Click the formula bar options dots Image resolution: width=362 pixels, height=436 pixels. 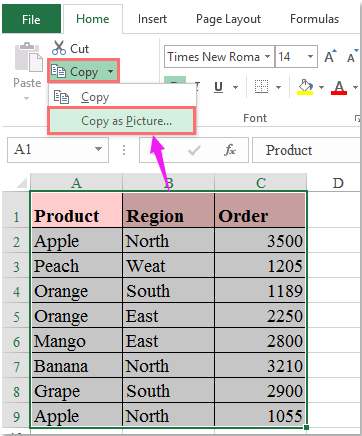click(124, 150)
